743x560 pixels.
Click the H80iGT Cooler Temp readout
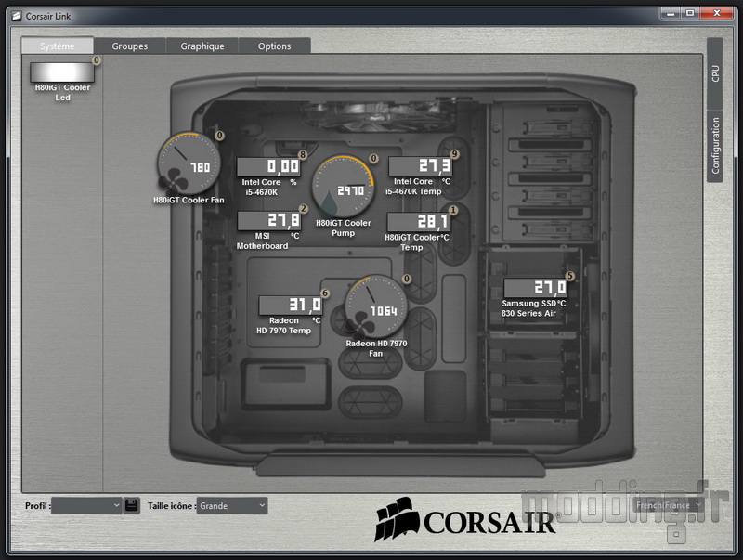419,222
